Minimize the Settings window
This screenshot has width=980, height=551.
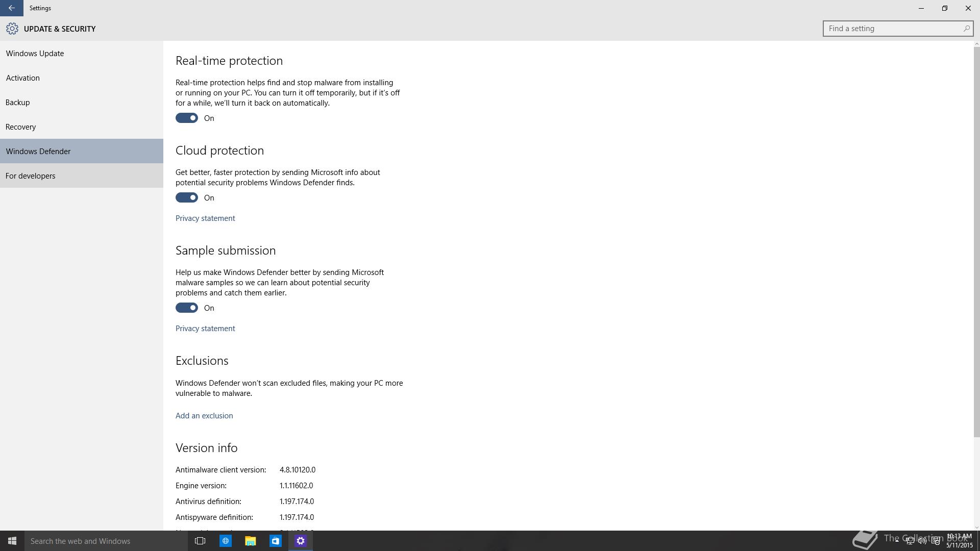click(921, 8)
